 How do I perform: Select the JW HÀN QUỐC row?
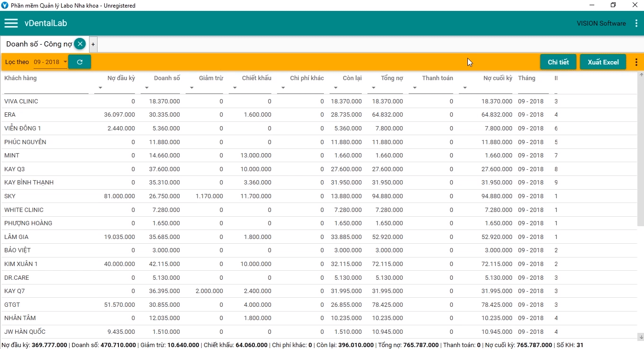click(x=319, y=332)
